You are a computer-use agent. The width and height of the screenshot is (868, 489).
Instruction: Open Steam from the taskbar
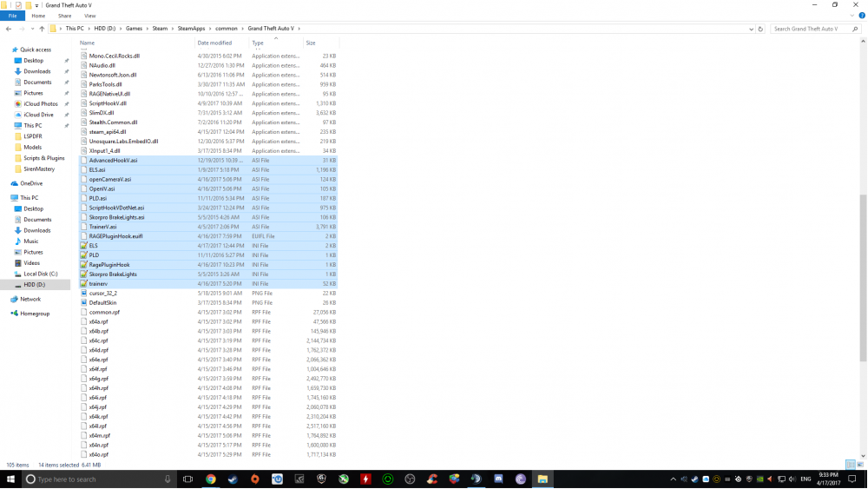(x=233, y=479)
